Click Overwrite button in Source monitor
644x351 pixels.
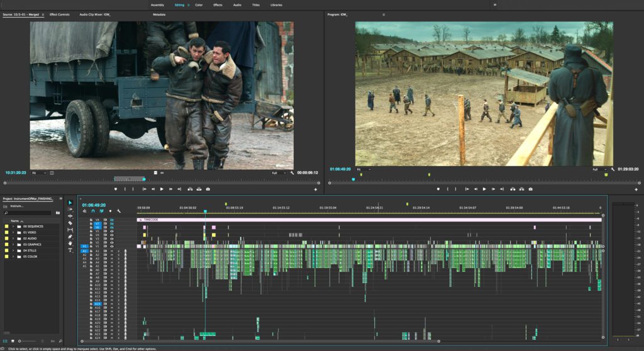[x=199, y=189]
